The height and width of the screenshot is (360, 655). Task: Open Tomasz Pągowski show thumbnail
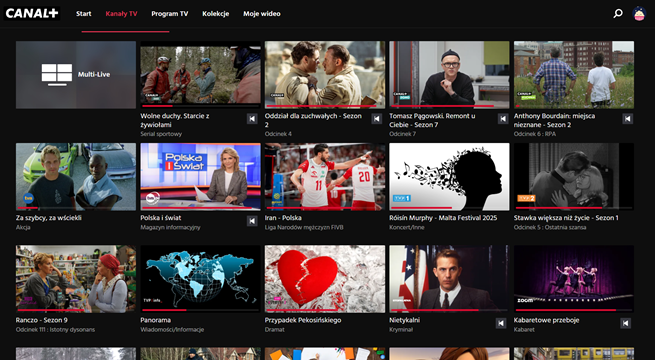tap(449, 75)
